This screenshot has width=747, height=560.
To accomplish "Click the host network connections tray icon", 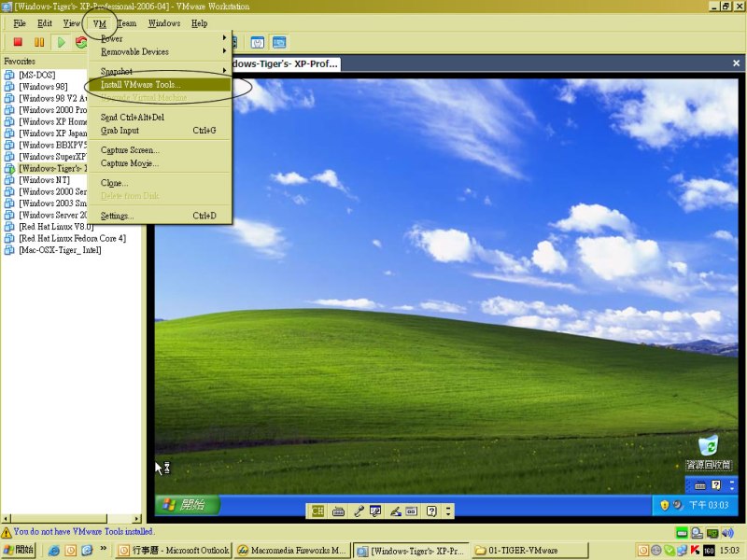I will (x=683, y=551).
